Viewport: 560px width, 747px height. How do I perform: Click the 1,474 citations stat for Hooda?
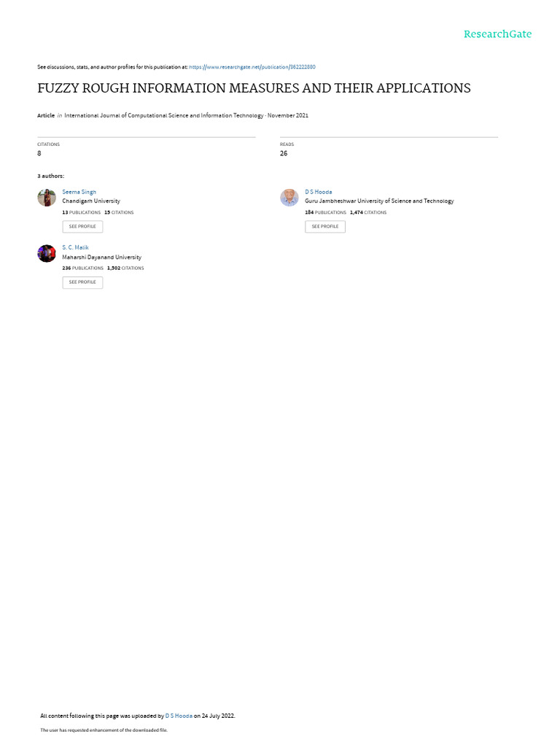coord(368,212)
